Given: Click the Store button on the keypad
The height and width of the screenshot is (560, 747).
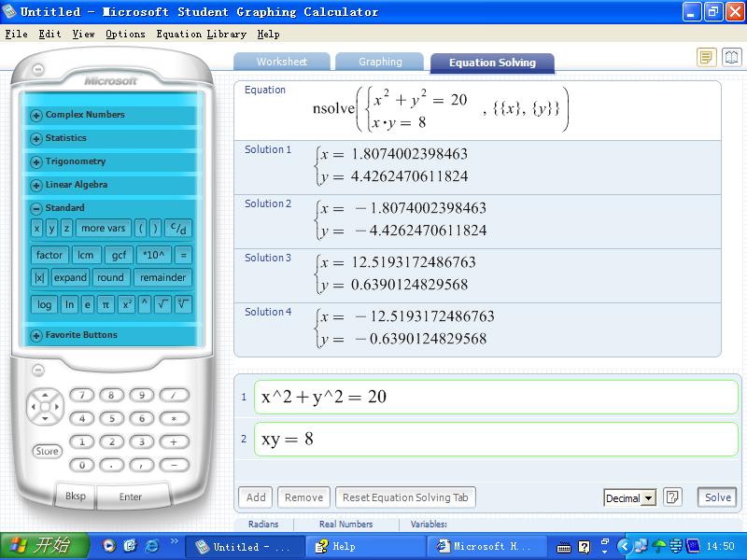Looking at the screenshot, I should point(47,451).
